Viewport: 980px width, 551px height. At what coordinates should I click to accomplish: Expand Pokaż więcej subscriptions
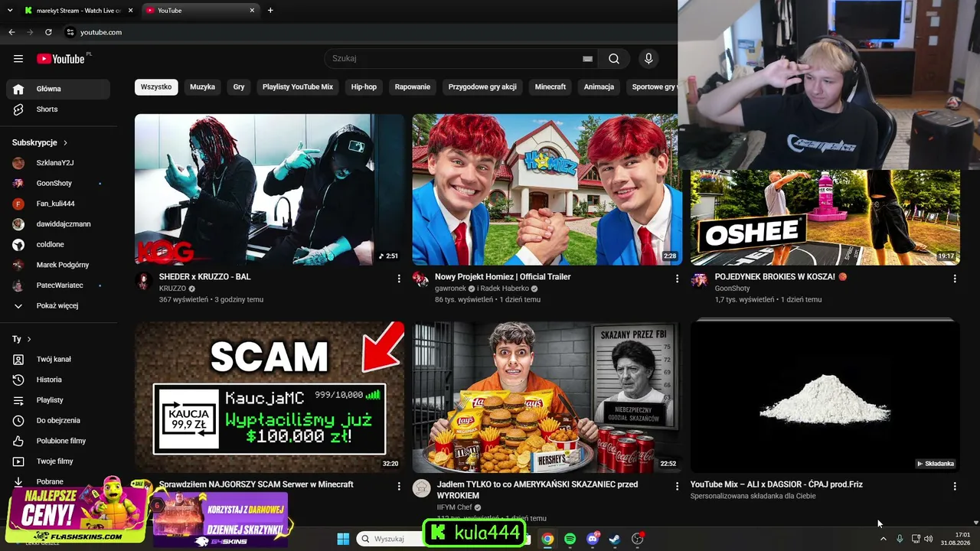58,305
